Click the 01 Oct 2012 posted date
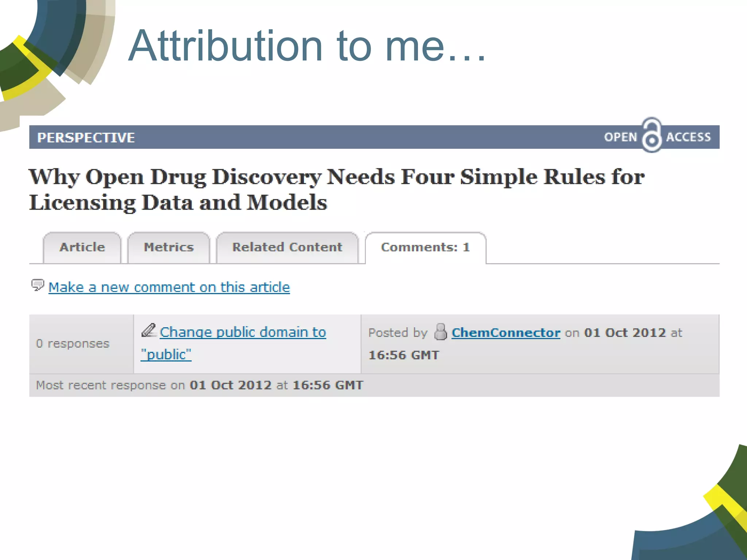Image resolution: width=747 pixels, height=560 pixels. point(624,332)
